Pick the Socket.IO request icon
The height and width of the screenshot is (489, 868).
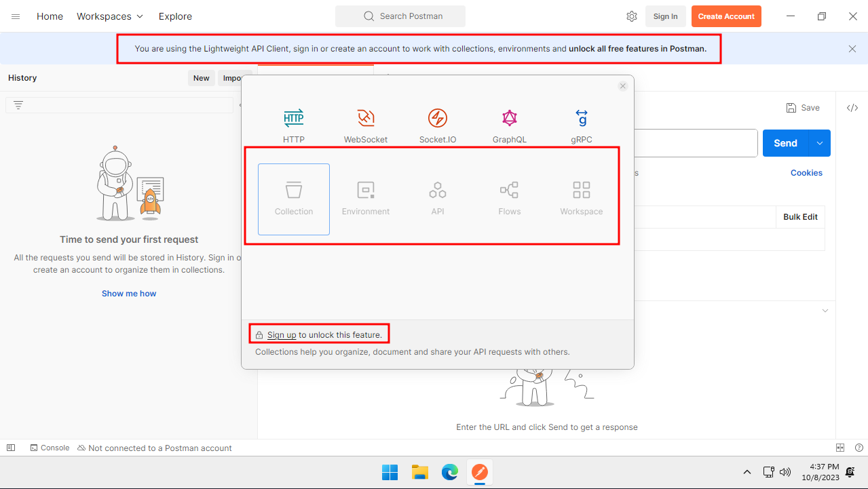[x=438, y=119]
